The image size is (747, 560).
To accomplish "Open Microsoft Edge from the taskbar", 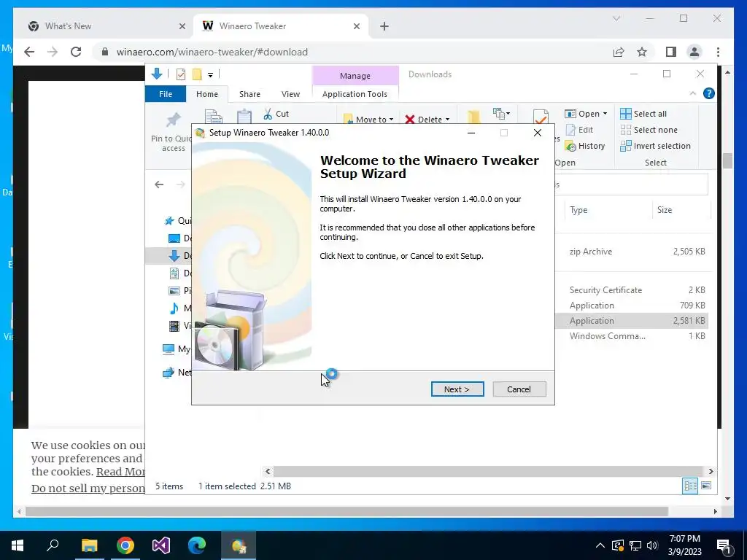I will 197,545.
